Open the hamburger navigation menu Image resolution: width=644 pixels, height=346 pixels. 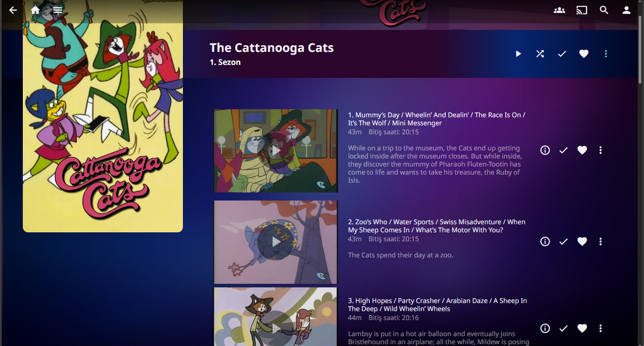point(58,10)
